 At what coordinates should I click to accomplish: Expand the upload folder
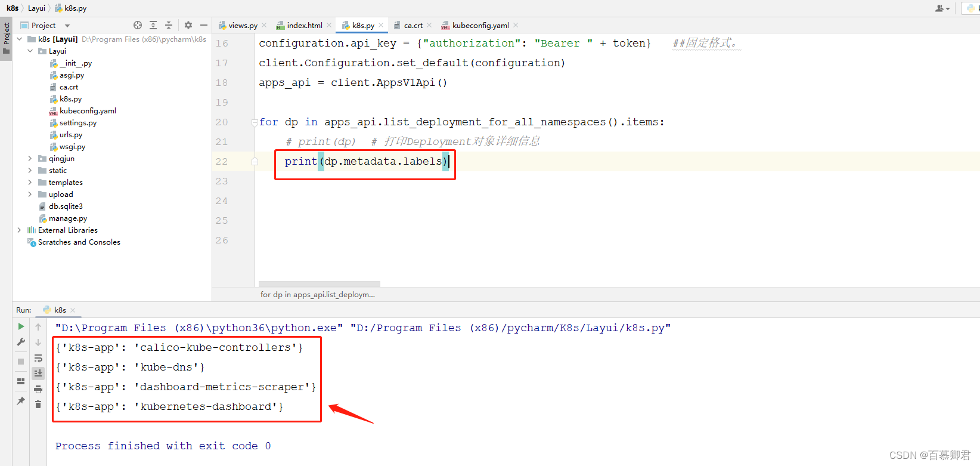(x=30, y=195)
